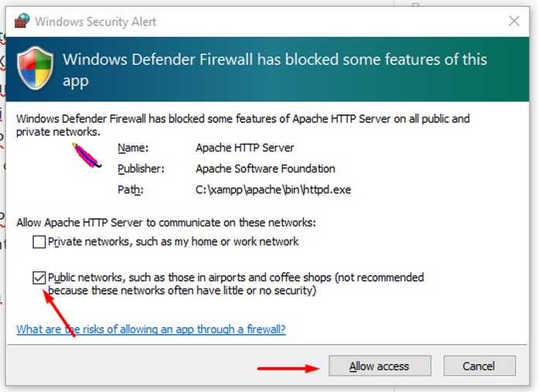Click the Cancel button

point(479,366)
